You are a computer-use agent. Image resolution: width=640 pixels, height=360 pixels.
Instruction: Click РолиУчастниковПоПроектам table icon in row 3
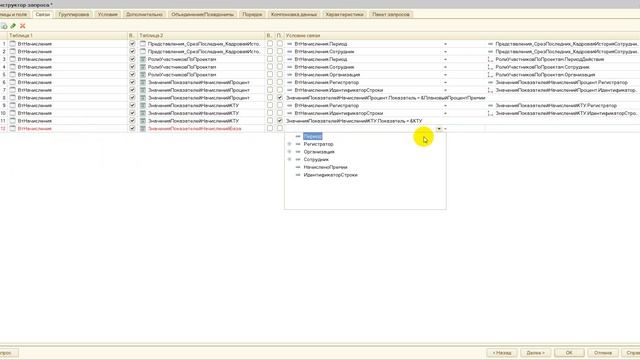tap(143, 59)
